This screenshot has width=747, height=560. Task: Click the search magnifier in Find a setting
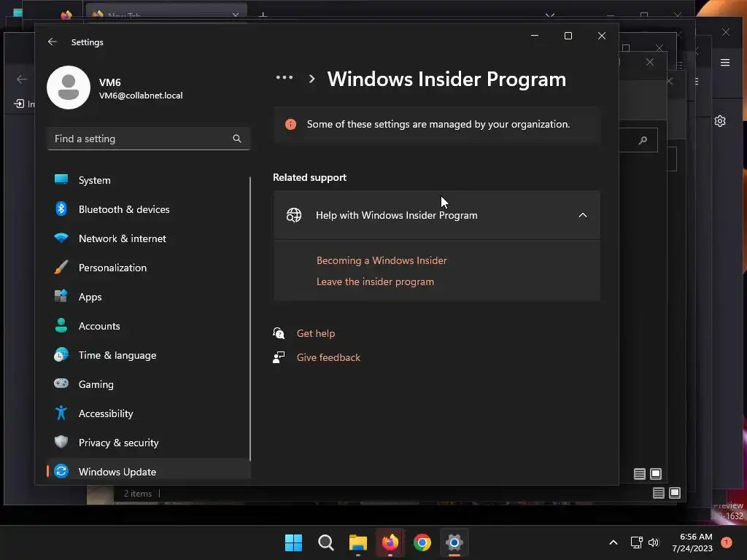(237, 139)
